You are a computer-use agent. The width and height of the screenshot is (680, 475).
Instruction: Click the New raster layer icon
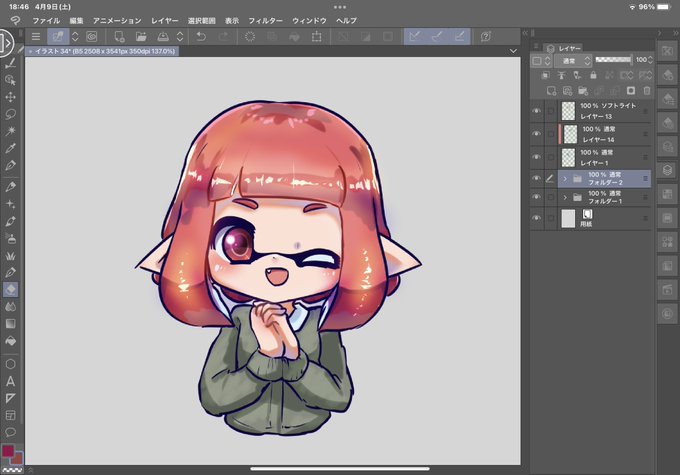[551, 91]
